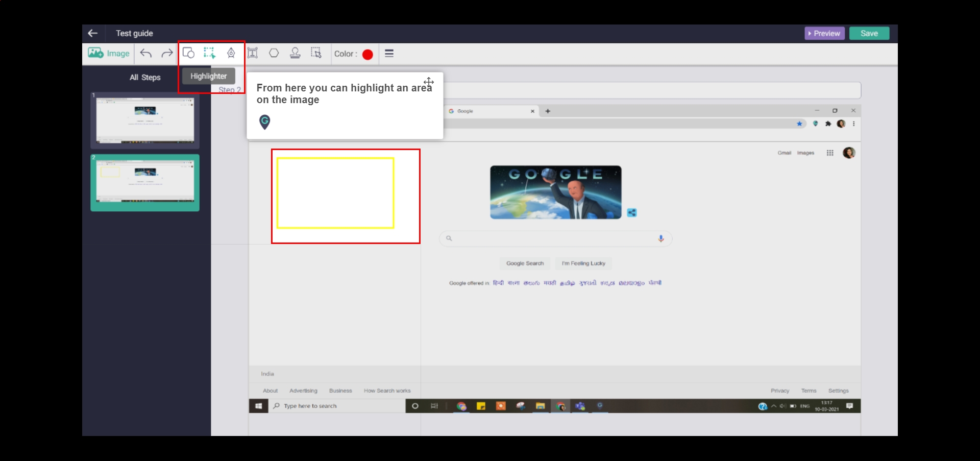Open the Images link
This screenshot has width=980, height=461.
point(805,153)
